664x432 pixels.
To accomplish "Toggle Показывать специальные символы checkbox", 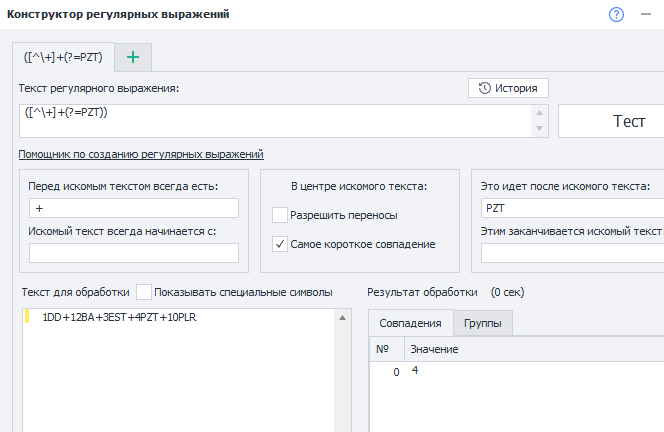I will pyautogui.click(x=144, y=292).
